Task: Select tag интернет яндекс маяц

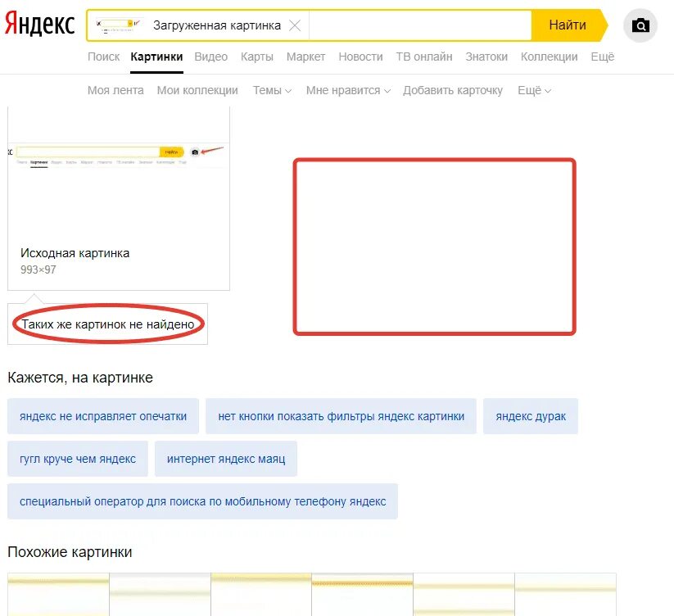Action: tap(226, 459)
